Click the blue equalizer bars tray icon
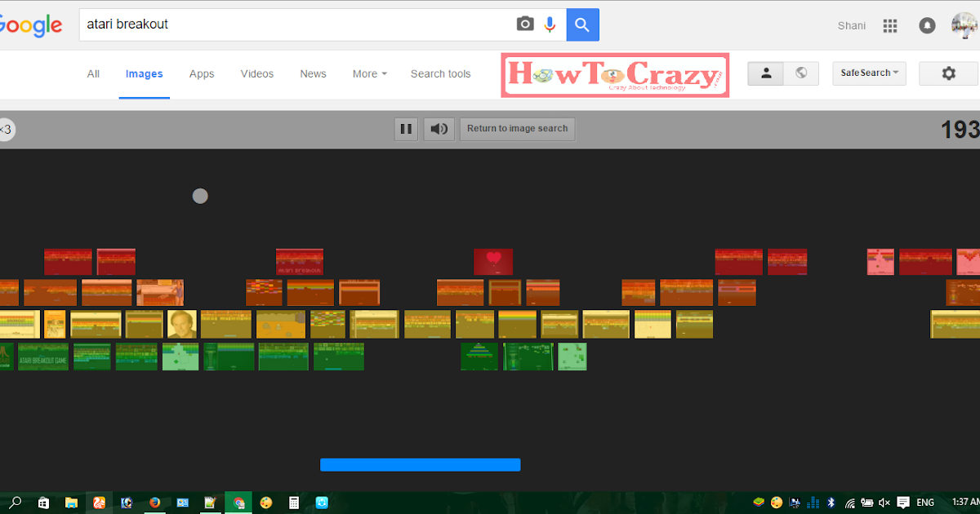This screenshot has width=980, height=514. (x=813, y=503)
